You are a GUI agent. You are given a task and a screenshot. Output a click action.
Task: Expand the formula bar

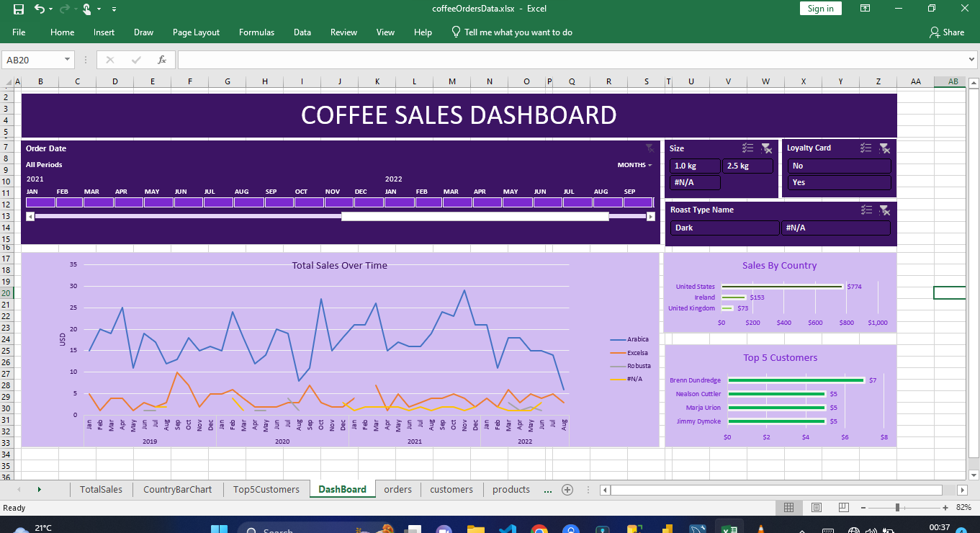click(x=971, y=60)
